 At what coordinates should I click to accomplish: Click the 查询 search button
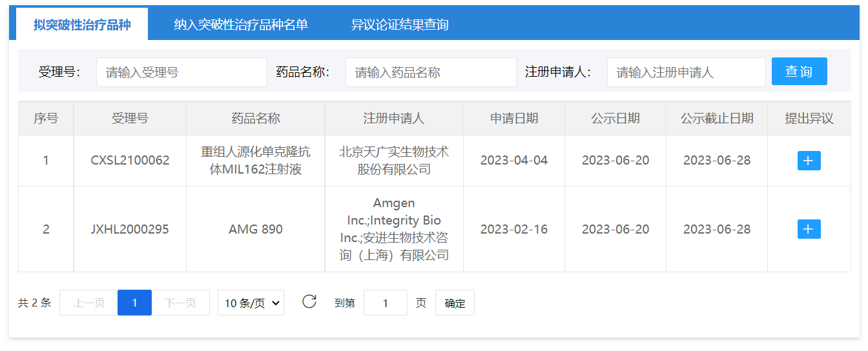point(799,72)
